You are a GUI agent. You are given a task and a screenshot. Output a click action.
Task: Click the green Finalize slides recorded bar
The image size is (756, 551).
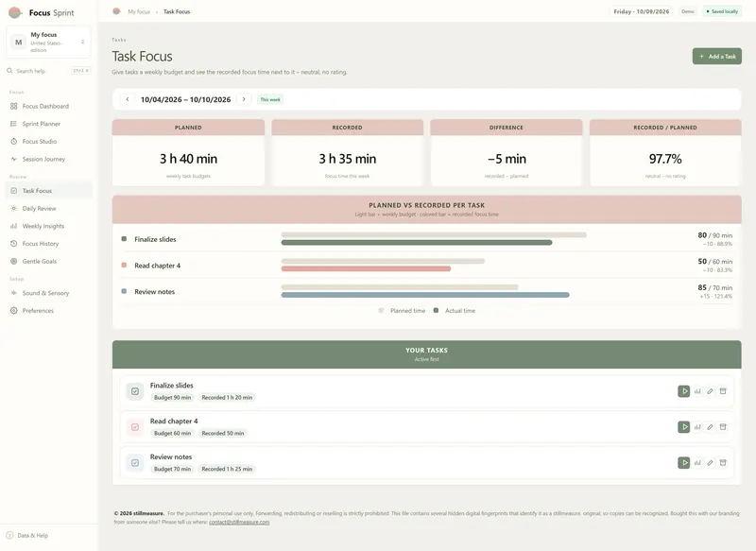pos(417,243)
